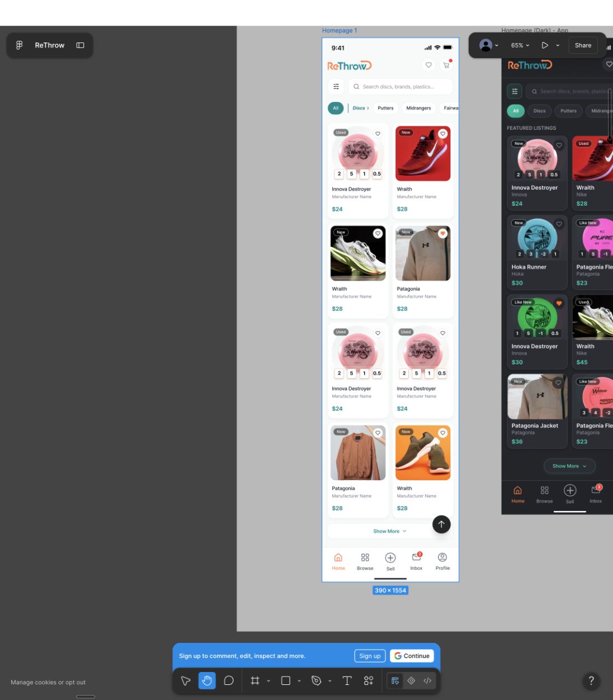
Task: Click the wishlist heart icon in light header
Action: pyautogui.click(x=428, y=65)
